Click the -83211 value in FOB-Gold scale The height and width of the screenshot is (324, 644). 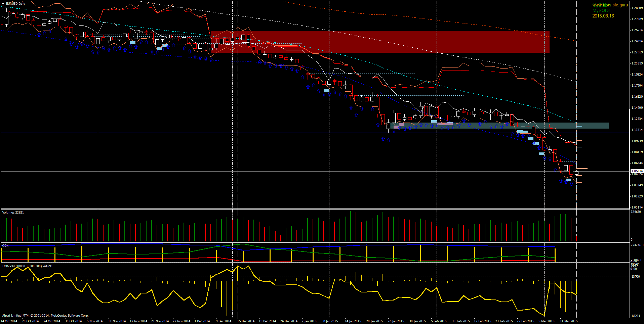pyautogui.click(x=635, y=316)
